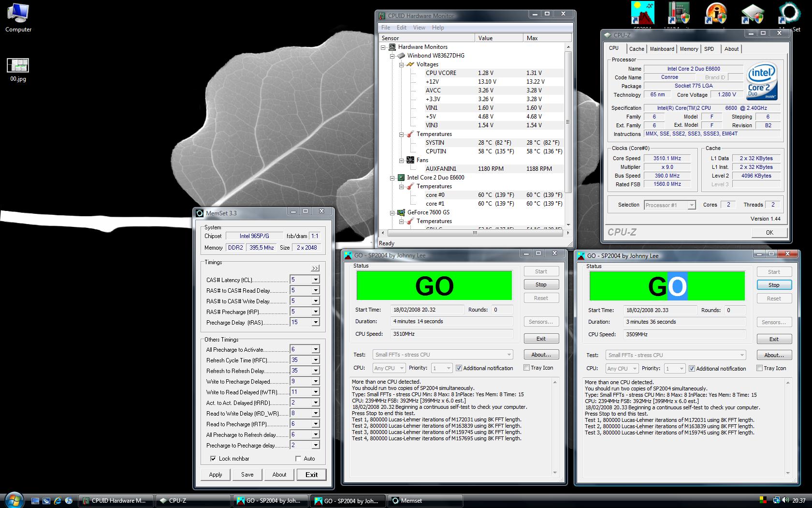Click the OK button in CPU-Z
Screen dimensions: 812x508
pyautogui.click(x=769, y=232)
